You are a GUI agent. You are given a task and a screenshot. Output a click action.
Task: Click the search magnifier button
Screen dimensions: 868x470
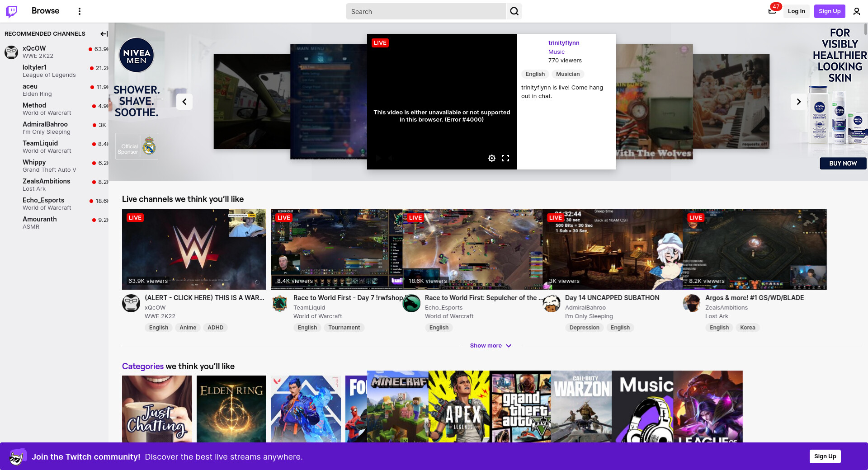(x=514, y=11)
